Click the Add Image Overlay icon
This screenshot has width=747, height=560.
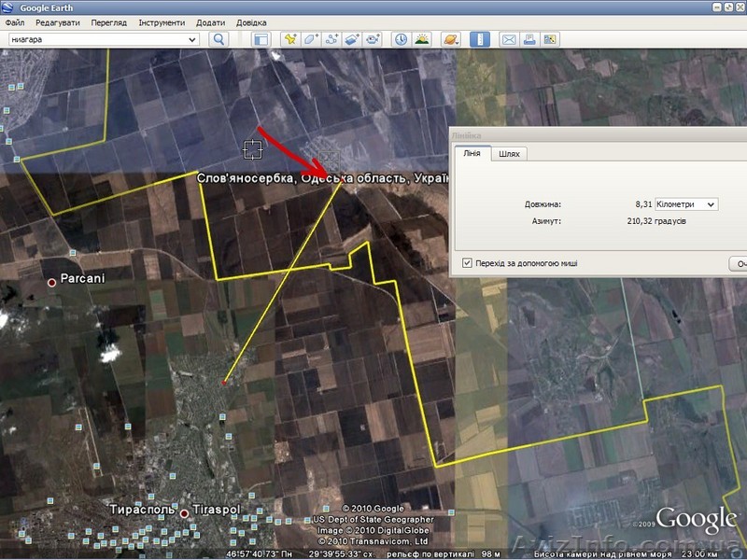(x=353, y=39)
